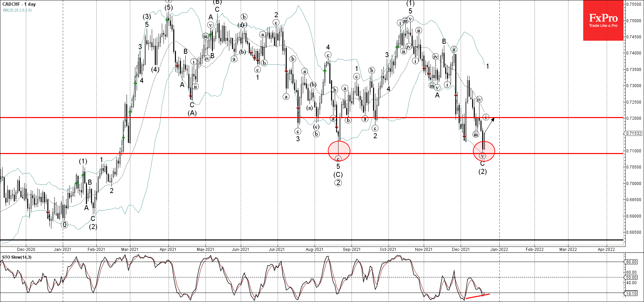Image resolution: width=644 pixels, height=302 pixels.
Task: Select the black horizontal line near chart bottom
Action: 312,240
